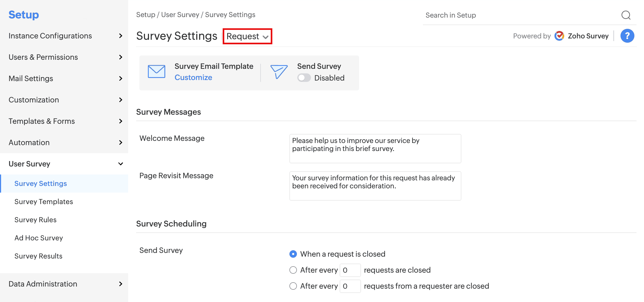Click the Zoho Survey logo icon
Viewport: 644px width, 302px height.
coord(559,36)
